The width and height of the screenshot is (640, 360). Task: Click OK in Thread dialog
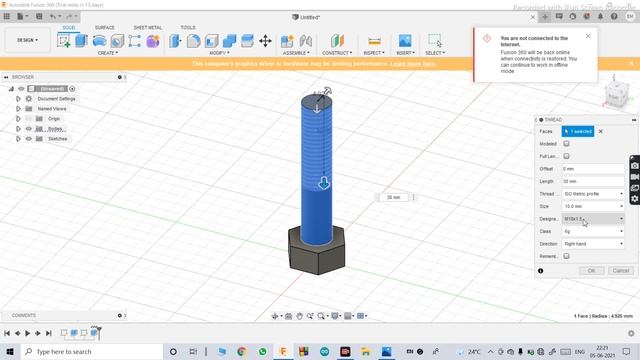(x=591, y=271)
